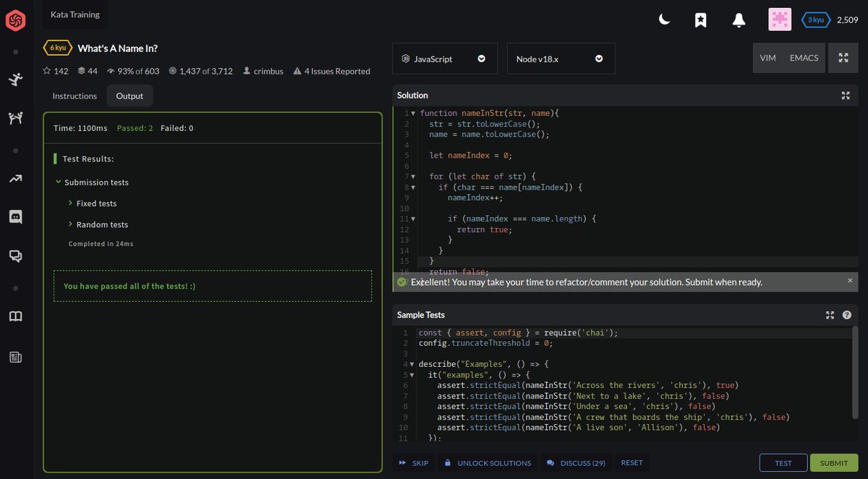The width and height of the screenshot is (868, 479).
Task: Click UNLOCK SOLUTIONS button
Action: (488, 463)
